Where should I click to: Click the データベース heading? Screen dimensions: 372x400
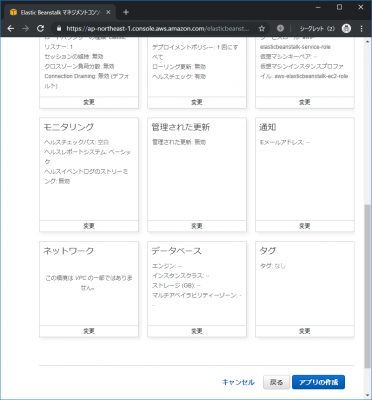(x=177, y=251)
